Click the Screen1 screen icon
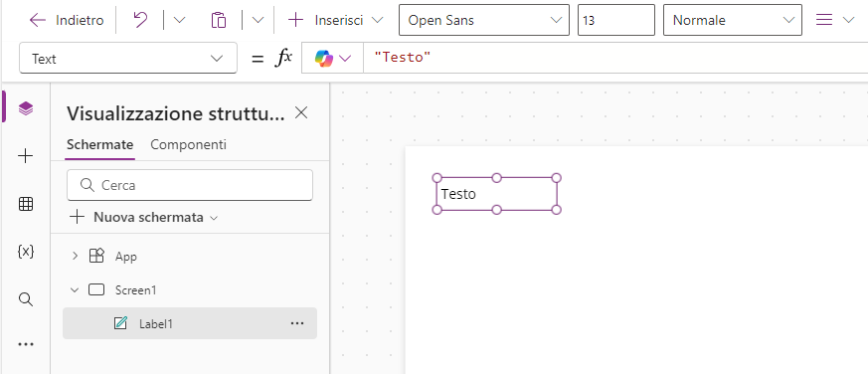The width and height of the screenshot is (868, 374). 96,289
